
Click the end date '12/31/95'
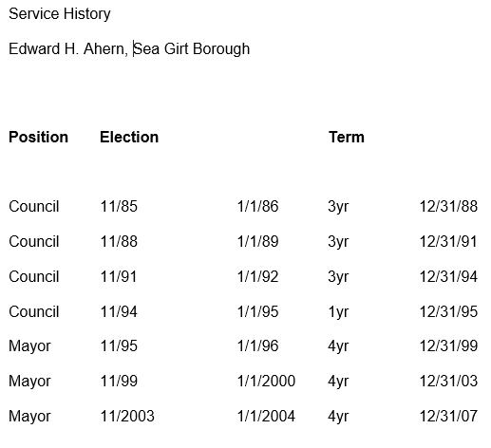[x=448, y=312]
